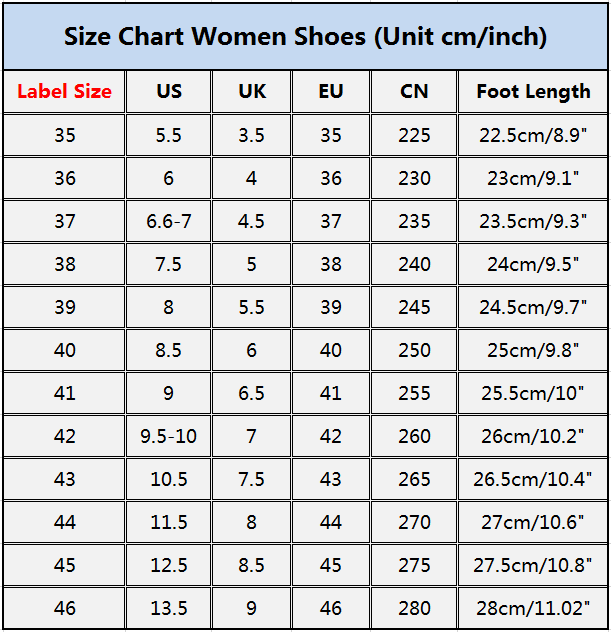611x632 pixels.
Task: Select foot length 28cm/11.02" cell
Action: (x=533, y=608)
